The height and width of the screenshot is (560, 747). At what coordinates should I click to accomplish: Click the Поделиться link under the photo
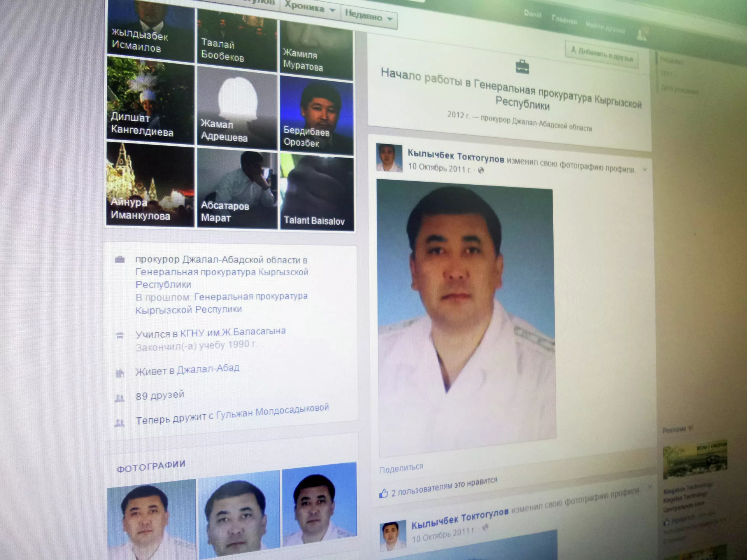tap(401, 468)
